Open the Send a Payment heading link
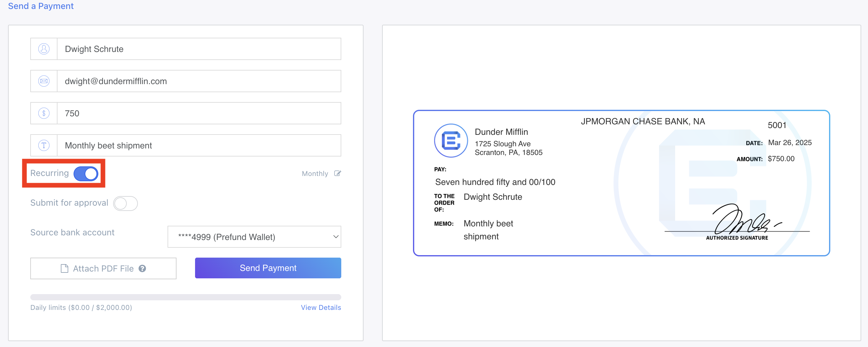The height and width of the screenshot is (347, 868). pos(41,6)
